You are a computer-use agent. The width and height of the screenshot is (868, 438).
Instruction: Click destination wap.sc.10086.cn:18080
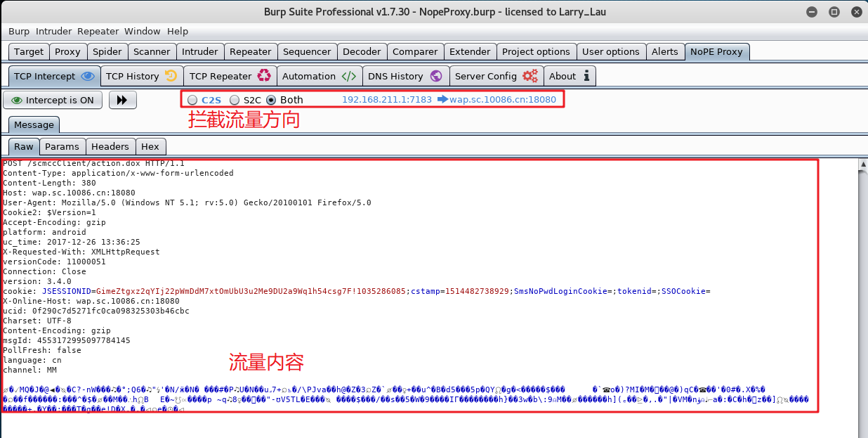tap(503, 100)
